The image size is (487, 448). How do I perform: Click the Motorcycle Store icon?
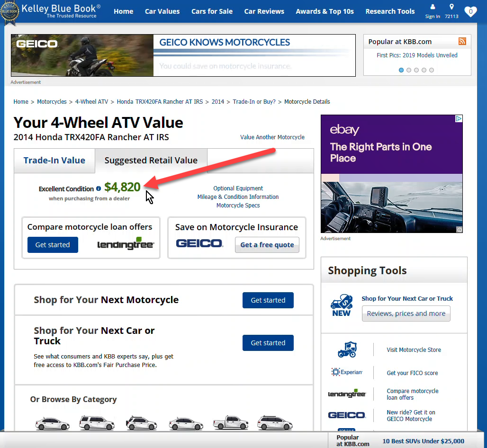point(347,349)
